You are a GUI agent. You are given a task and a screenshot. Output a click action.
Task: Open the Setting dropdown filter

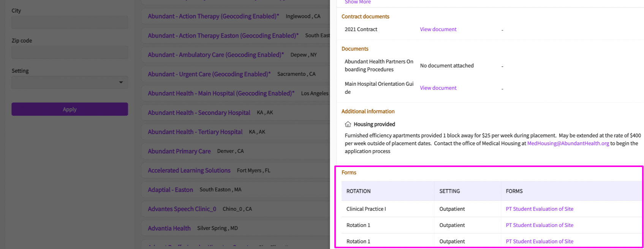70,82
